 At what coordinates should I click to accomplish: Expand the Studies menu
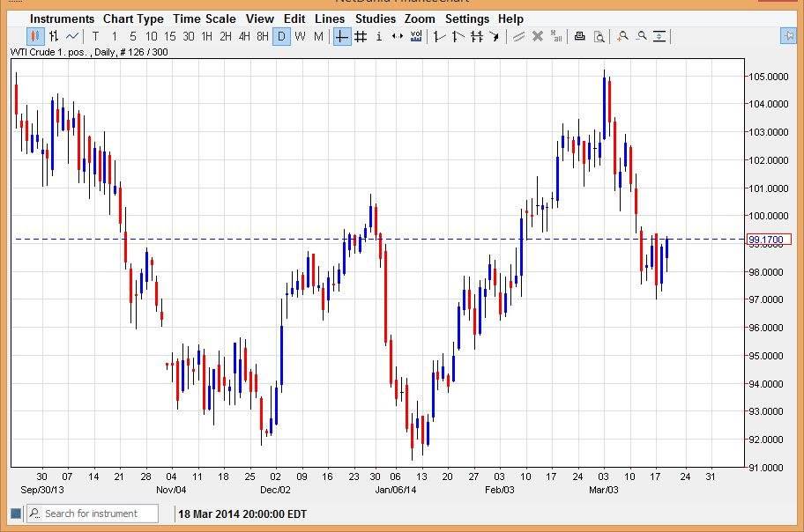pos(375,18)
